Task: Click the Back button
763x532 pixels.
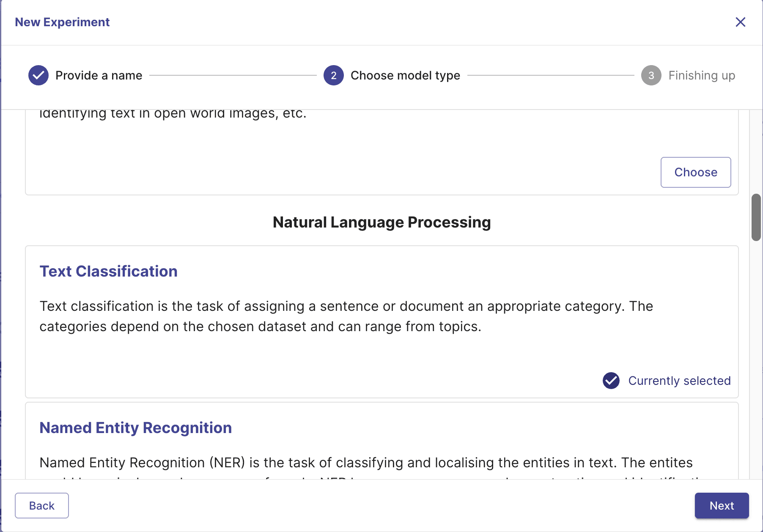Action: tap(42, 505)
